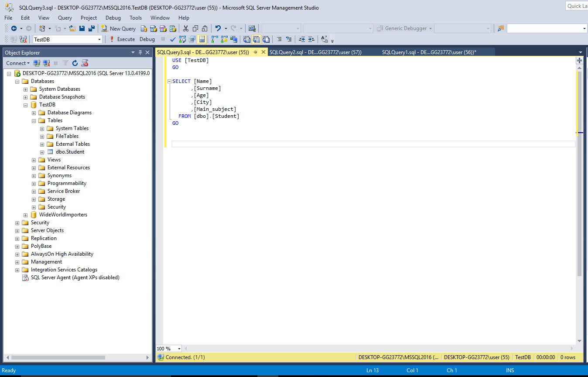
Task: Collapse the TestDB database node
Action: click(x=25, y=105)
